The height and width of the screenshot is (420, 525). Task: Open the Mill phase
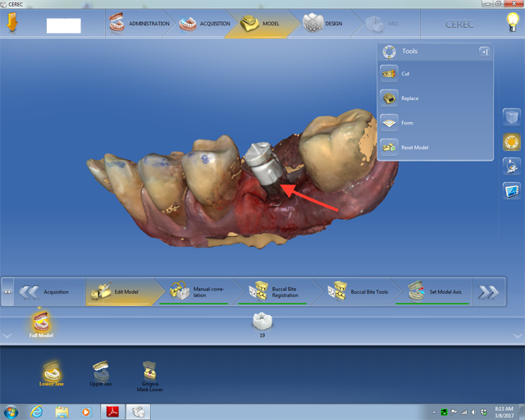(382, 24)
